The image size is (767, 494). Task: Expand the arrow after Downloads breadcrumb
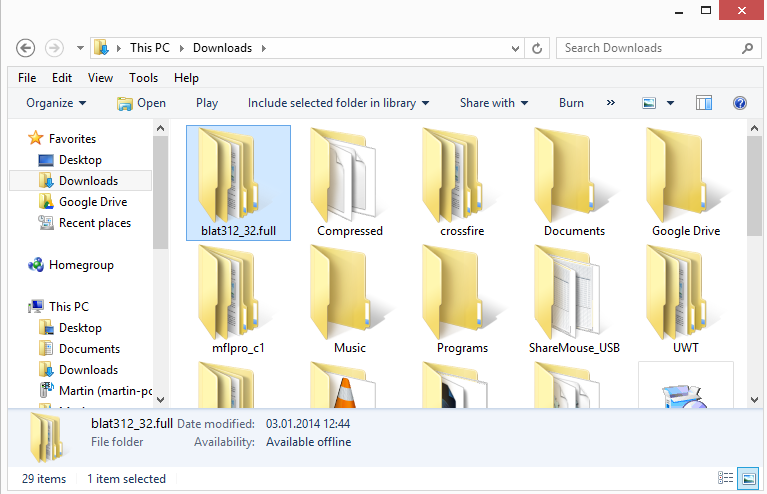(x=264, y=48)
